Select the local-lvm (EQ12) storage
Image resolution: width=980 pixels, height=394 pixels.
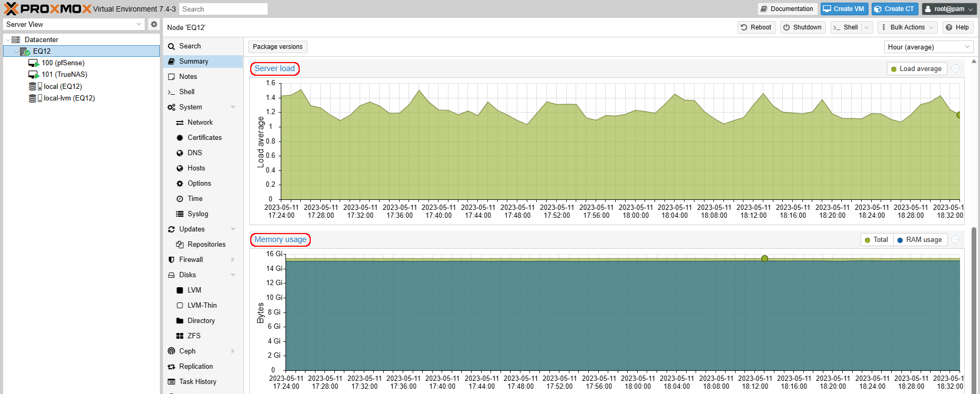pyautogui.click(x=69, y=98)
